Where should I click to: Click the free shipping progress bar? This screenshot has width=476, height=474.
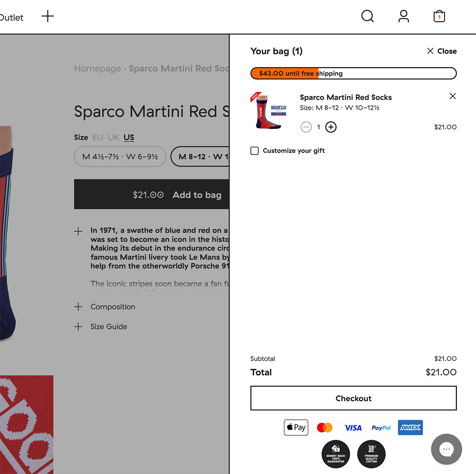point(353,74)
